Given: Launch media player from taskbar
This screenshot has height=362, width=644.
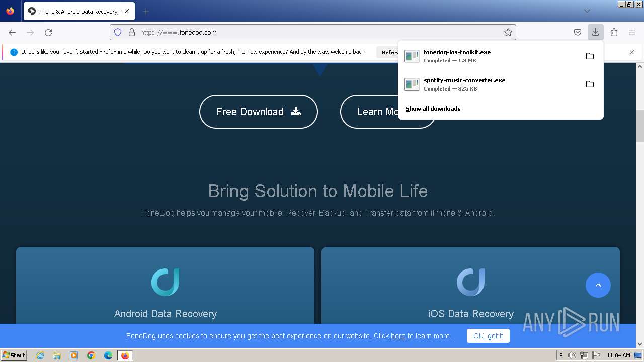Looking at the screenshot, I should click(x=74, y=355).
